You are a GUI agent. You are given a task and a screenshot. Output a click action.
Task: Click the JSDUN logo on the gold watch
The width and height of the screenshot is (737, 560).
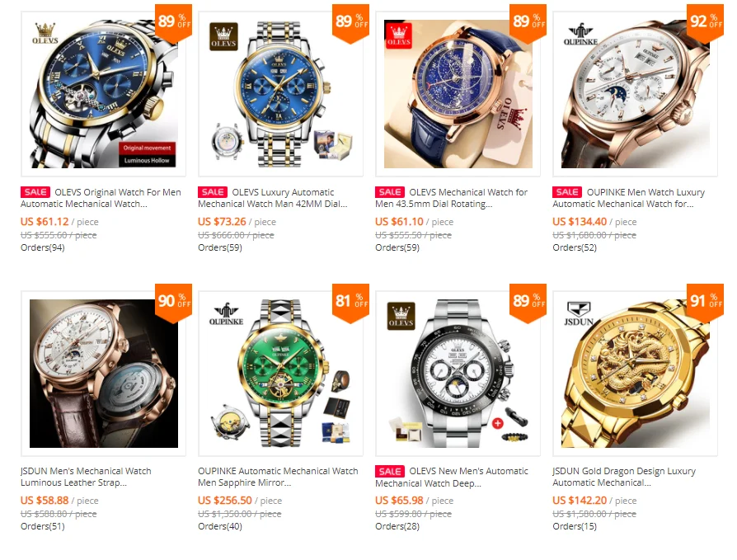(x=579, y=314)
